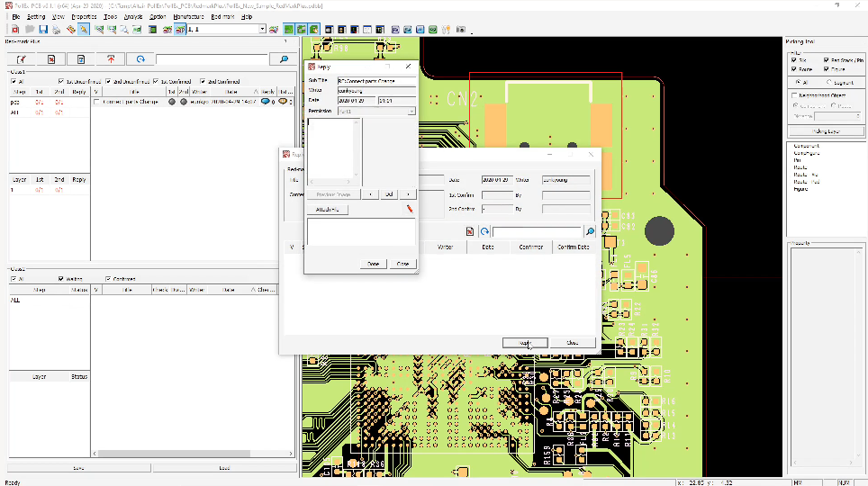This screenshot has width=868, height=486.
Task: Click the Save icon in the main toolbar
Action: 42,30
